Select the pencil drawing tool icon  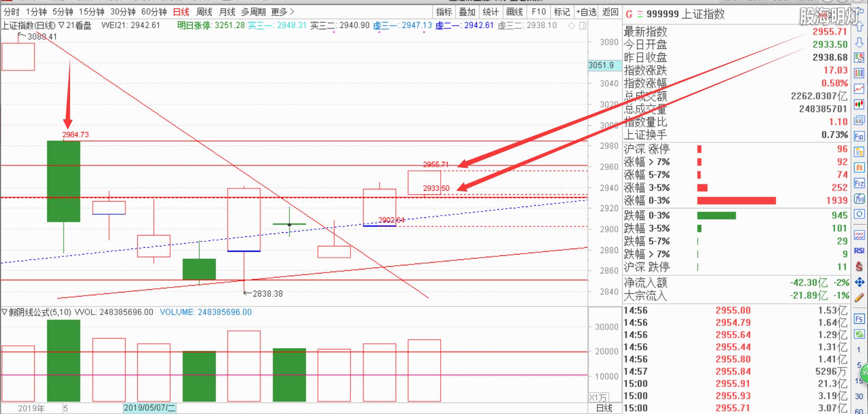859,298
